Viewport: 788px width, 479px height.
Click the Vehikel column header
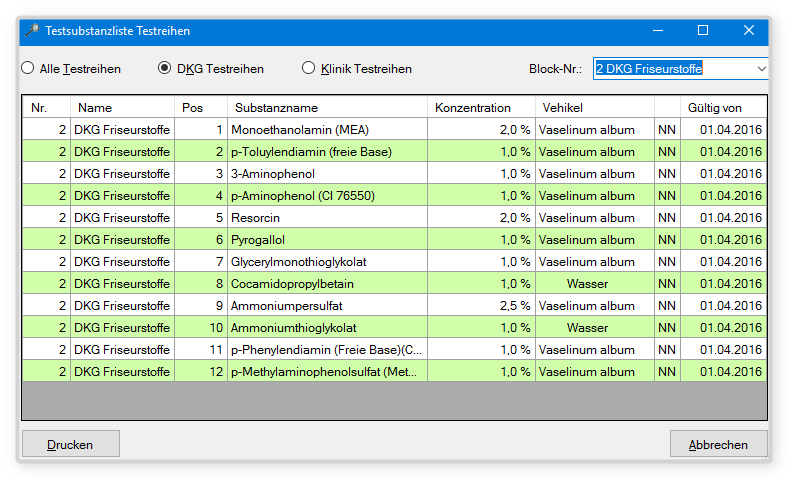[x=563, y=107]
